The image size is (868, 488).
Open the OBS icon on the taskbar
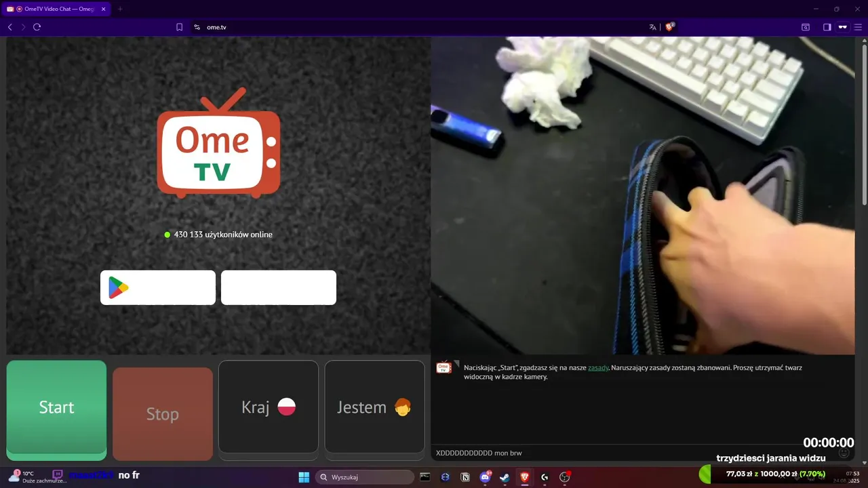(564, 477)
